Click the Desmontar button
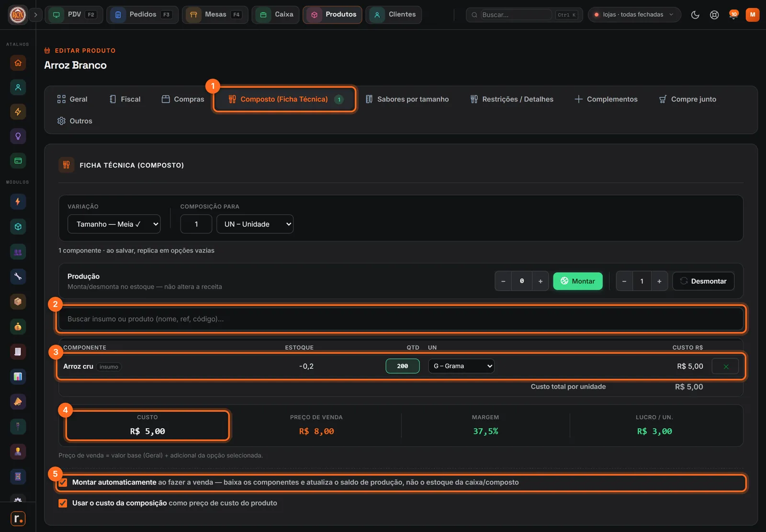766x532 pixels. click(703, 281)
